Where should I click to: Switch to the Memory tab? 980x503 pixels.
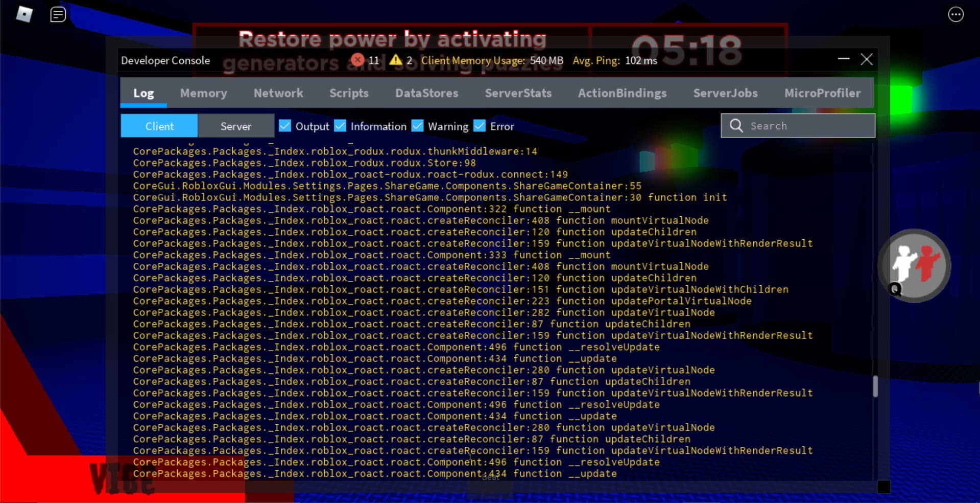tap(203, 93)
